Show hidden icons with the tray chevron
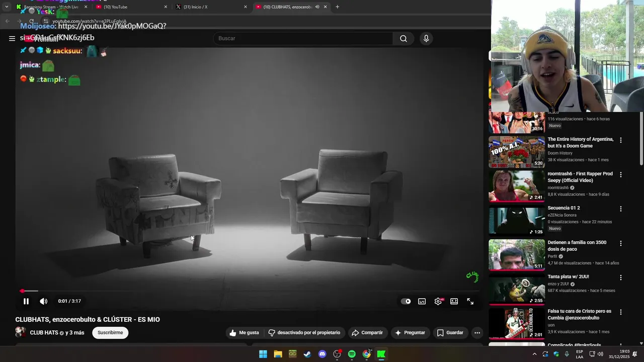This screenshot has width=644, height=362. coord(534,354)
